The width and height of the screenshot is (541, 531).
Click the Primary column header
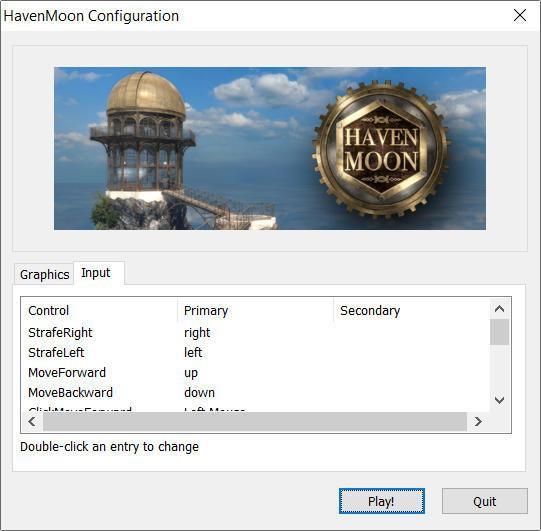(x=256, y=311)
